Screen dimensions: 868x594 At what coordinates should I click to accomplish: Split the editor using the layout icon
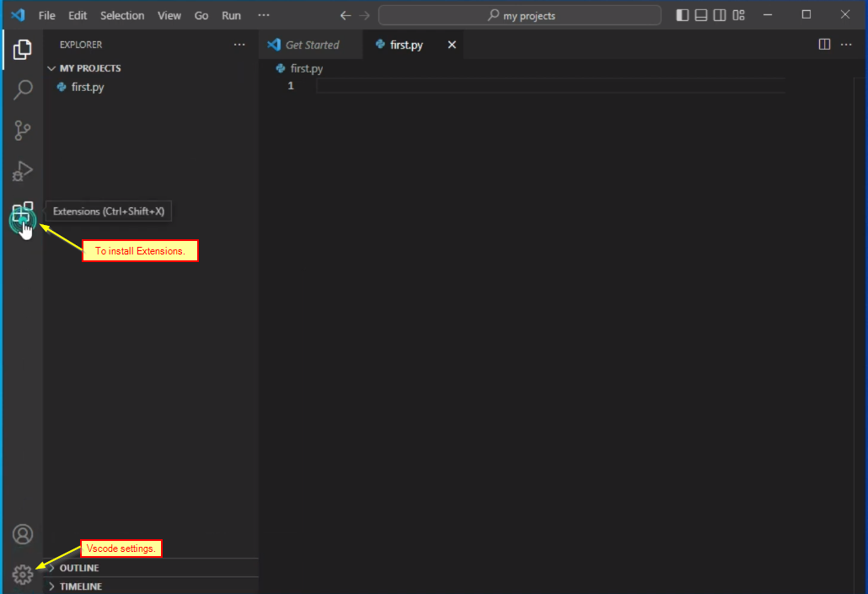(x=823, y=44)
